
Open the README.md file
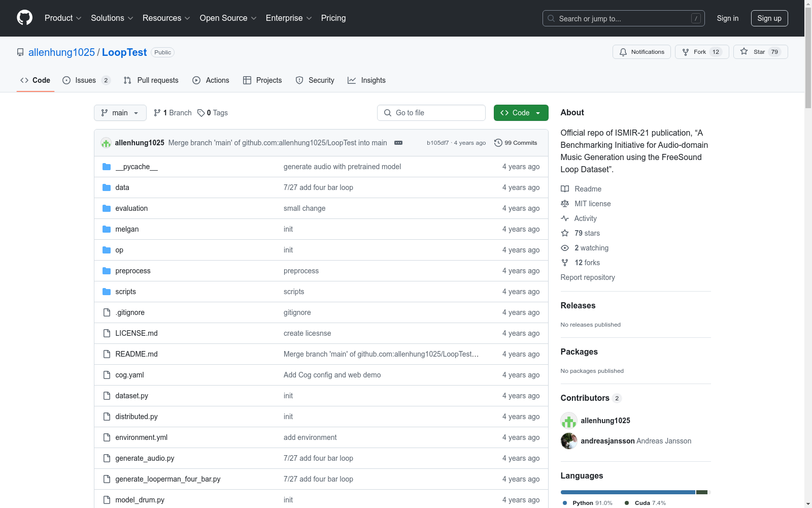tap(137, 354)
